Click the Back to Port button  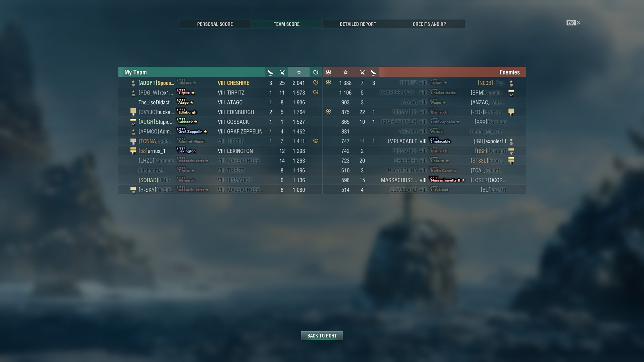click(322, 336)
